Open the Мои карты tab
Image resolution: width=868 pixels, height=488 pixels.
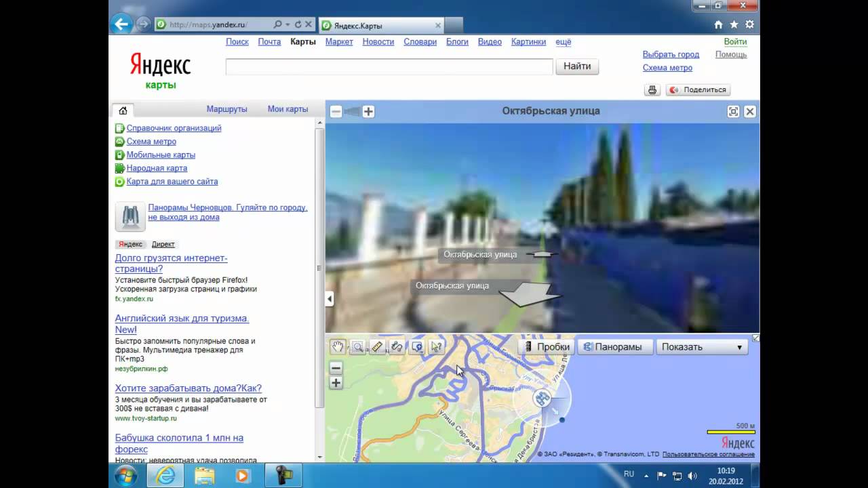click(x=288, y=109)
